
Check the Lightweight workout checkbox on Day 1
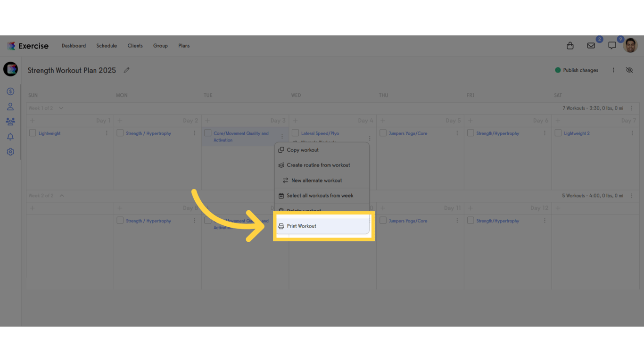tap(33, 133)
